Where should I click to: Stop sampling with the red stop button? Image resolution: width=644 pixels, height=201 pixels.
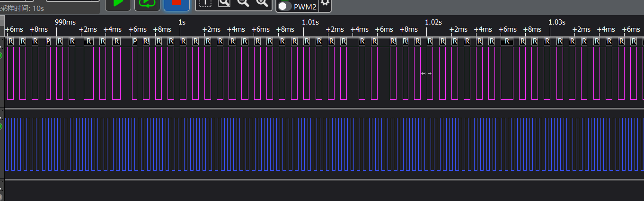[x=176, y=3]
